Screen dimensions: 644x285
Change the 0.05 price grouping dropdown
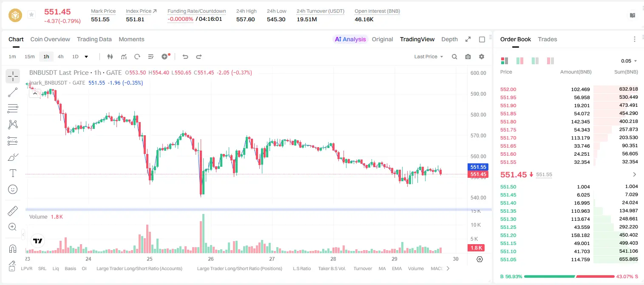(629, 61)
